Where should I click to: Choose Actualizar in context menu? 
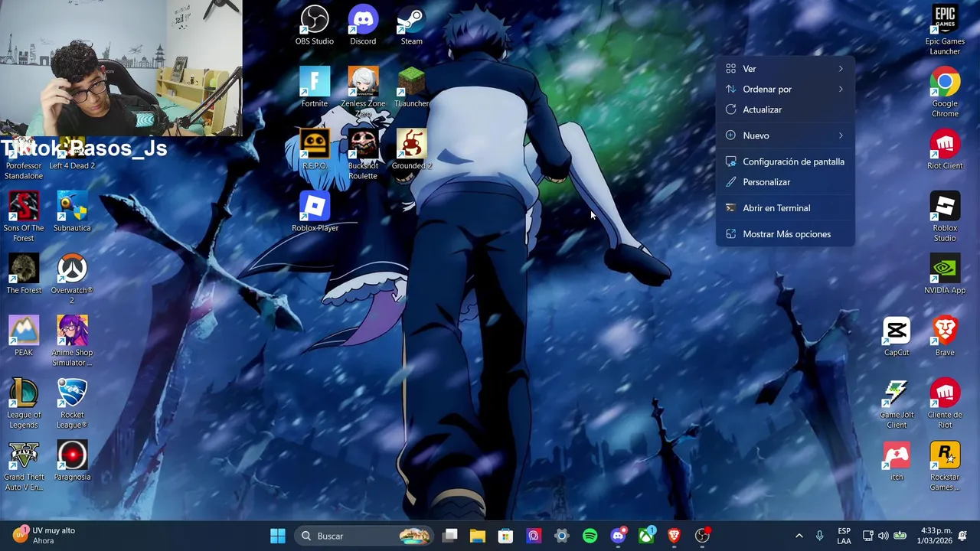pyautogui.click(x=785, y=109)
